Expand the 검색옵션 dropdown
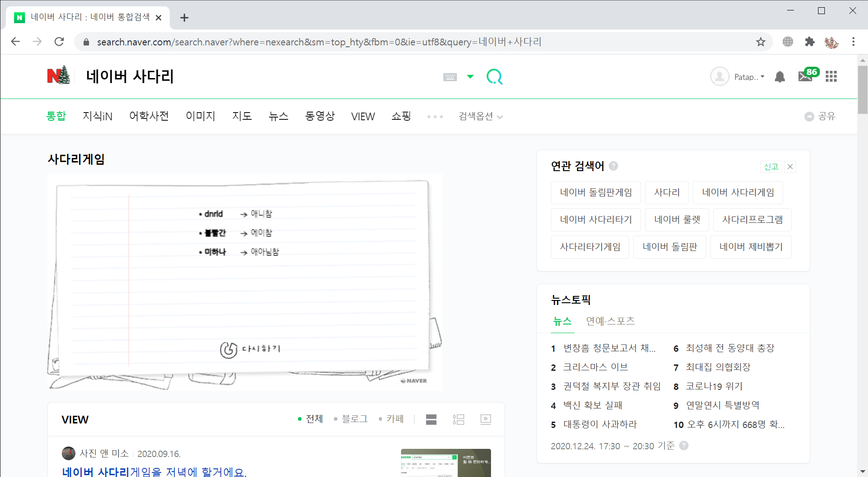The width and height of the screenshot is (868, 477). pos(481,117)
